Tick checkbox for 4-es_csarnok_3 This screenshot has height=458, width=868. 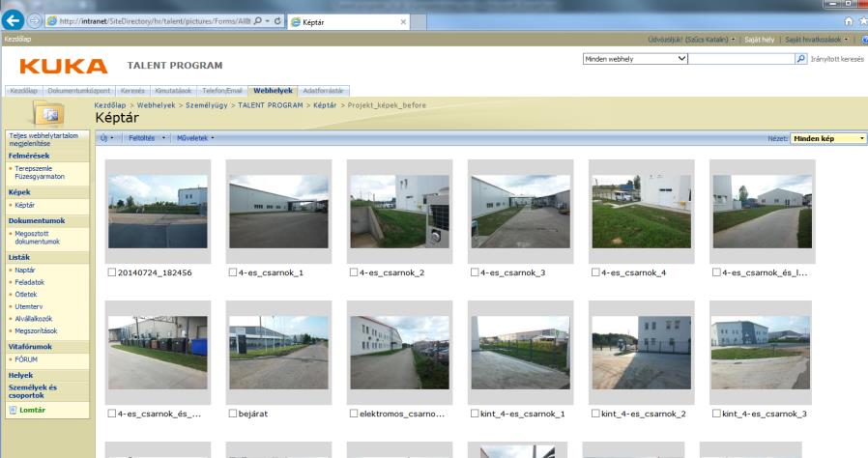475,272
